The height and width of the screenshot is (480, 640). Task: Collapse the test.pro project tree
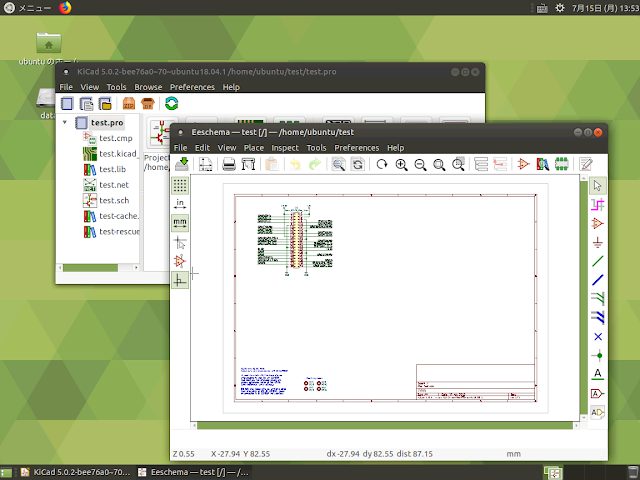tap(64, 122)
